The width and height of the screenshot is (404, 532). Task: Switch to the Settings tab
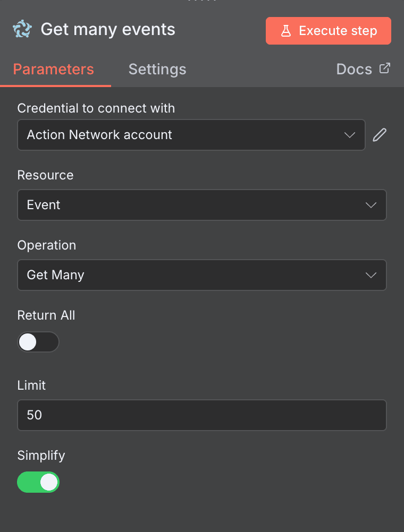tap(157, 69)
